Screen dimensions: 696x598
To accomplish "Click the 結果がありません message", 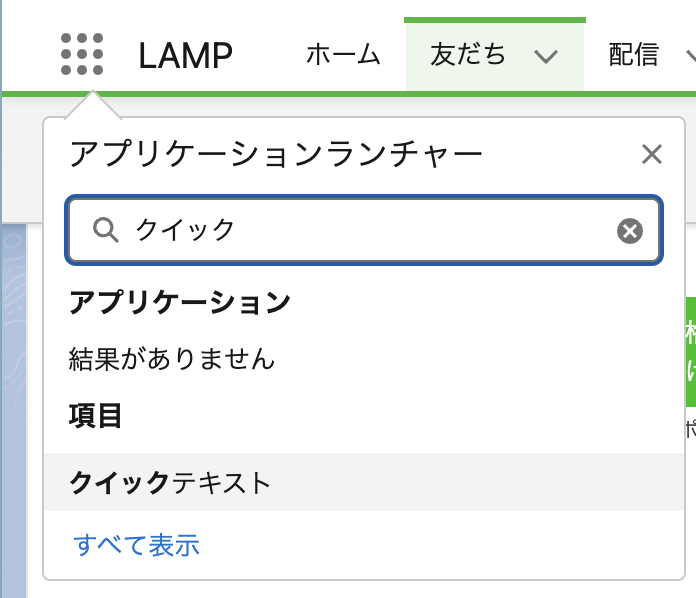I will pyautogui.click(x=172, y=358).
